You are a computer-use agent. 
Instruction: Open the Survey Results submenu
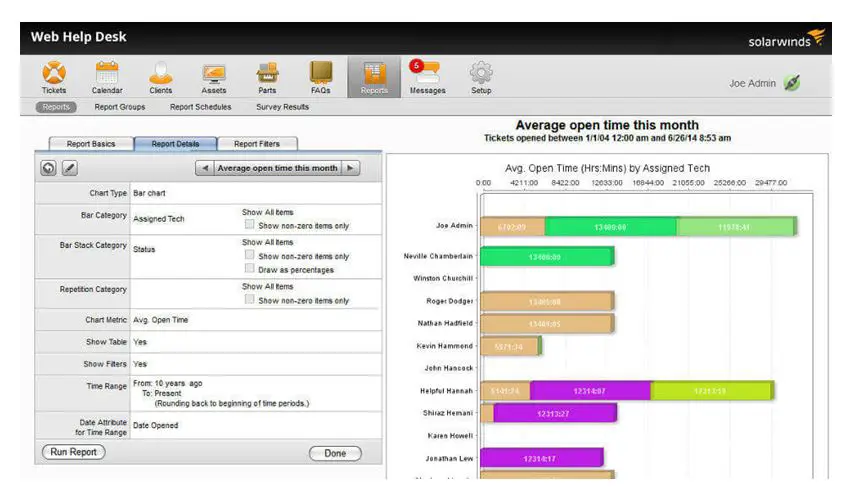coord(283,107)
